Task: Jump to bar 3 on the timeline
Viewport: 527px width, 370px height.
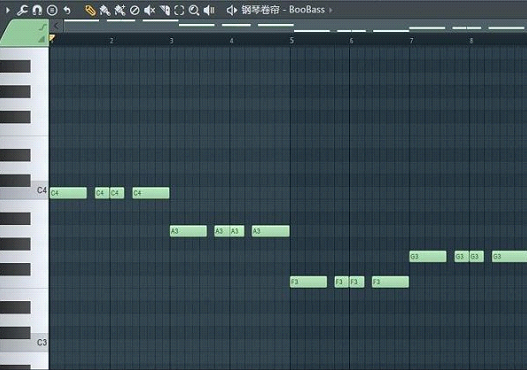Action: click(171, 41)
